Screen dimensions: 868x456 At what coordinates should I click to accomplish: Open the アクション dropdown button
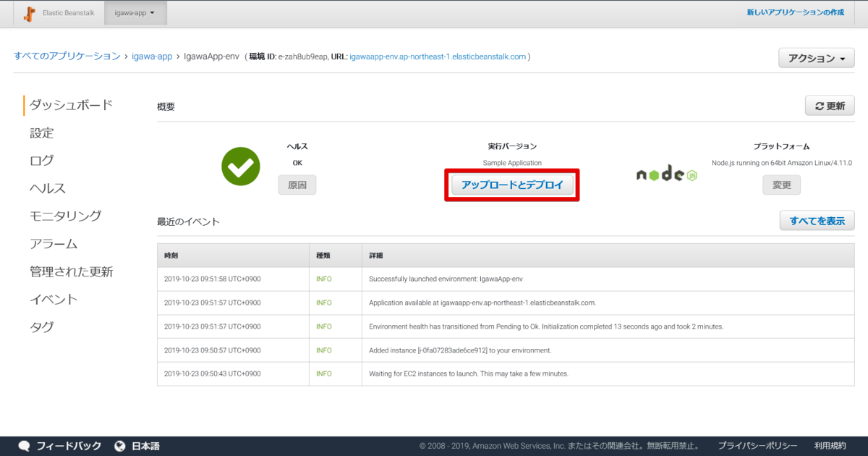[817, 59]
